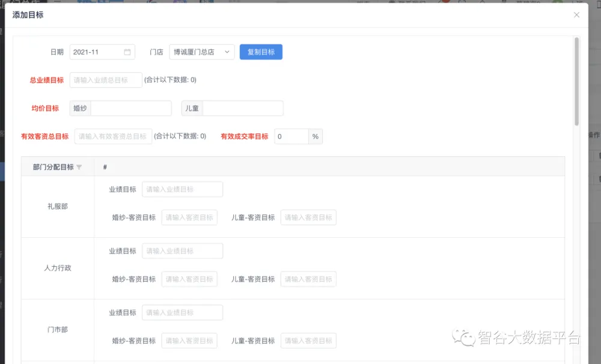601x364 pixels.
Task: Click 礼服部 业绩目标 input field
Action: click(182, 189)
